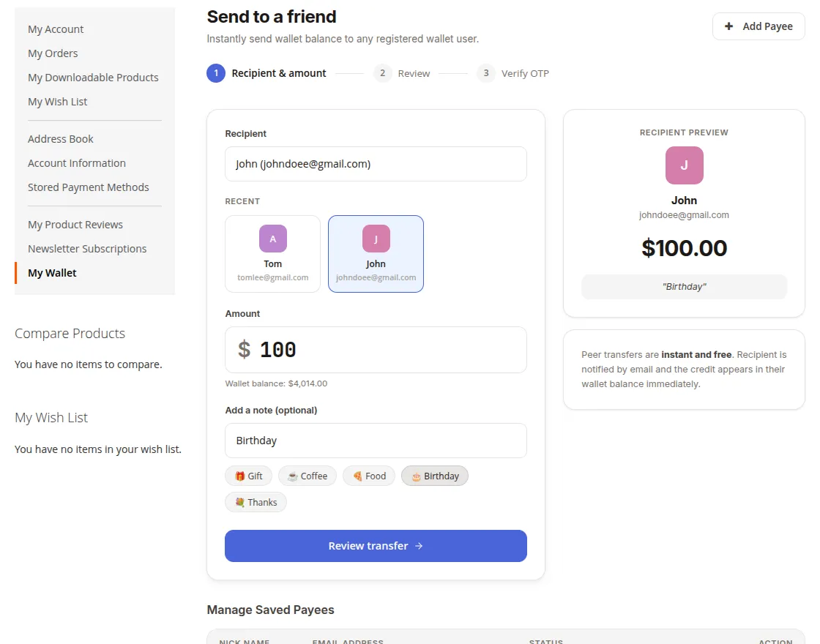Image resolution: width=820 pixels, height=644 pixels.
Task: Click the $100.00 preview amount
Action: point(684,248)
